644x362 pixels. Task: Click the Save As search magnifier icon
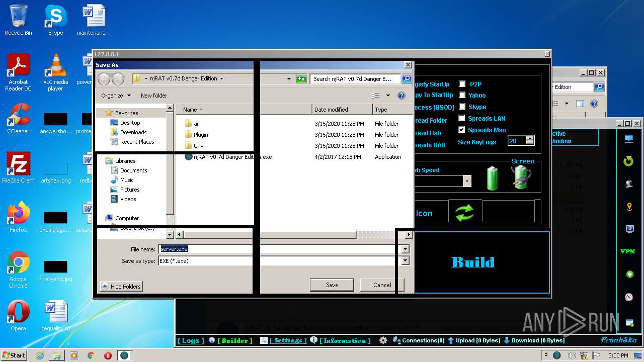click(406, 79)
